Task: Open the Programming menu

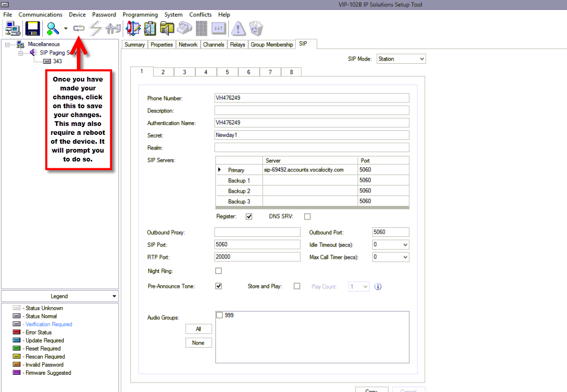Action: (x=140, y=15)
